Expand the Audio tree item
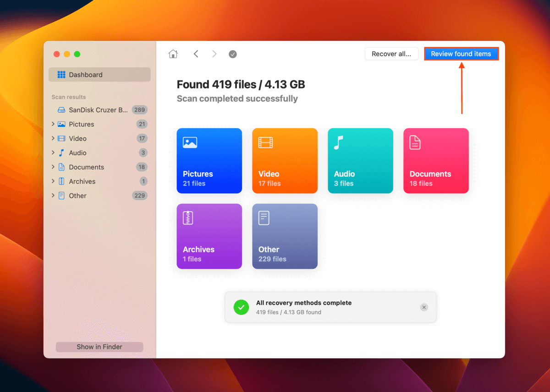 pos(53,152)
